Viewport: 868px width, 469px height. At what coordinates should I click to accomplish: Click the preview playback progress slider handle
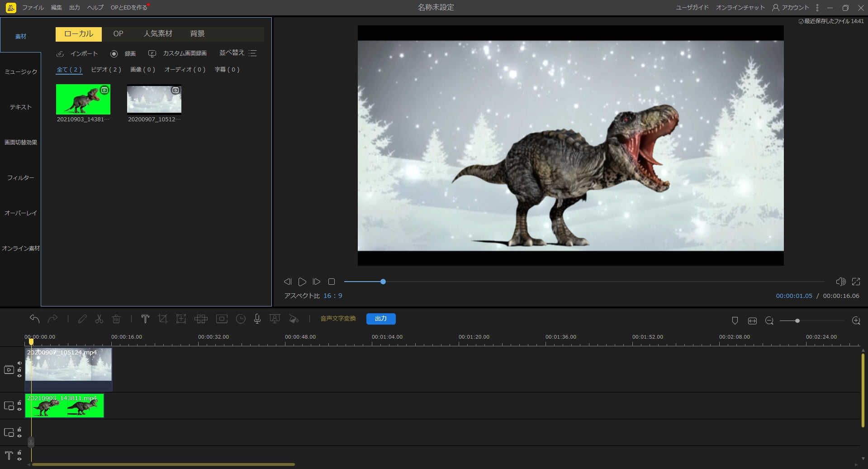click(x=383, y=282)
